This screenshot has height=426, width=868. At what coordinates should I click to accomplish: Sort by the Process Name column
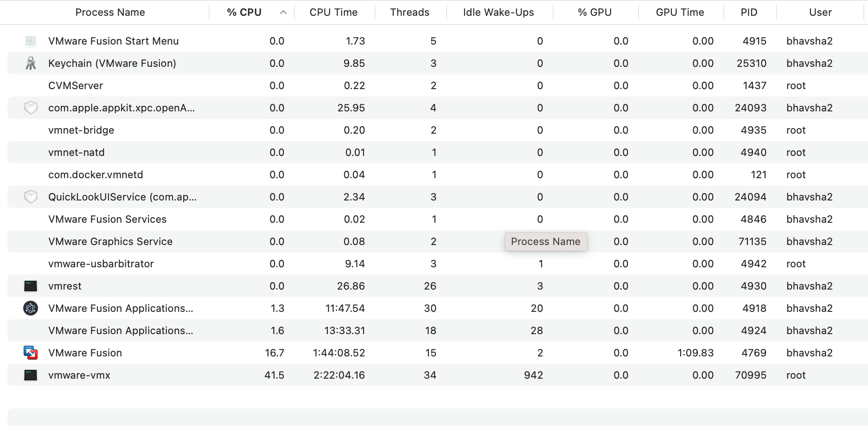point(110,13)
